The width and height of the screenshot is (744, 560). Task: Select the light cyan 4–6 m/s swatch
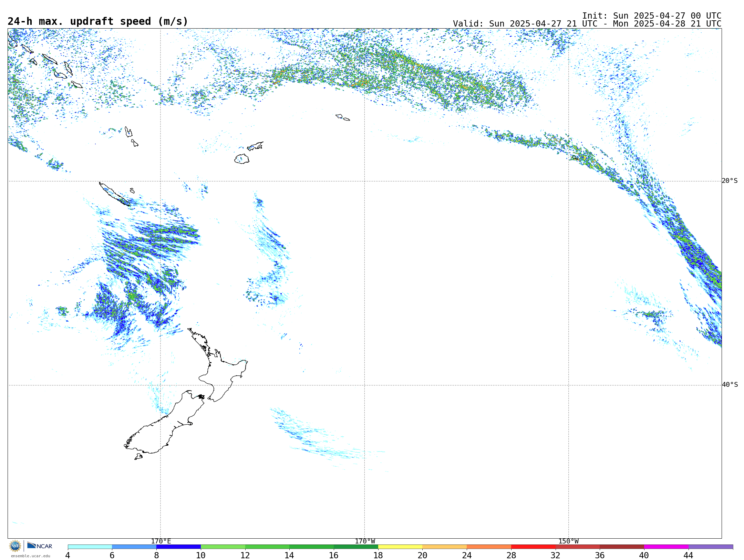[x=90, y=547]
